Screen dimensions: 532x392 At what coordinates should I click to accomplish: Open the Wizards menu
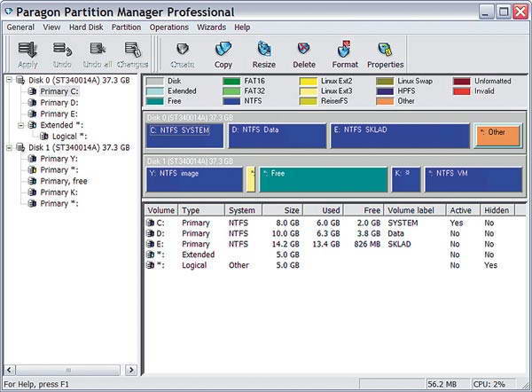click(x=211, y=27)
